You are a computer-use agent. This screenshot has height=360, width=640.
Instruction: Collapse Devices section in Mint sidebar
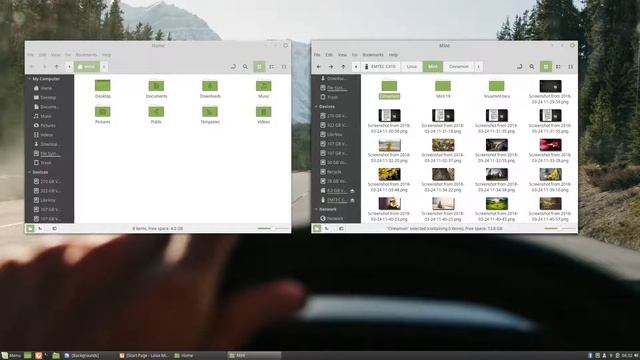tap(316, 107)
